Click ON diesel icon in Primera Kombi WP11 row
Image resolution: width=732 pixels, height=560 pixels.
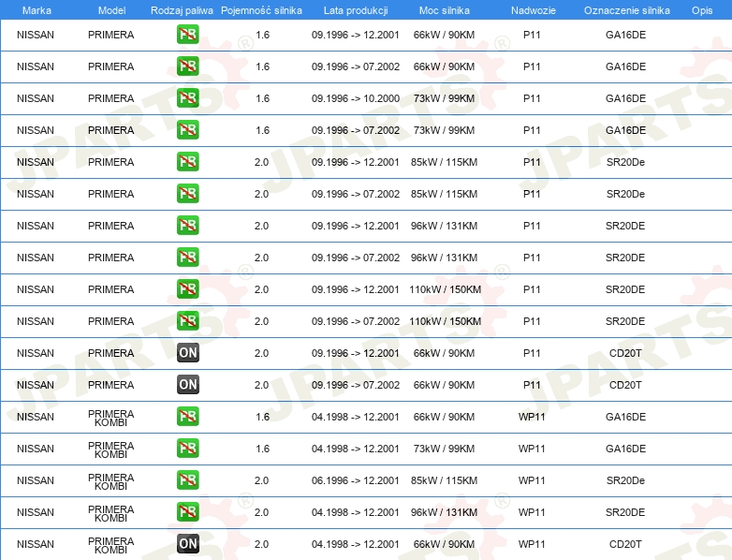click(x=187, y=544)
